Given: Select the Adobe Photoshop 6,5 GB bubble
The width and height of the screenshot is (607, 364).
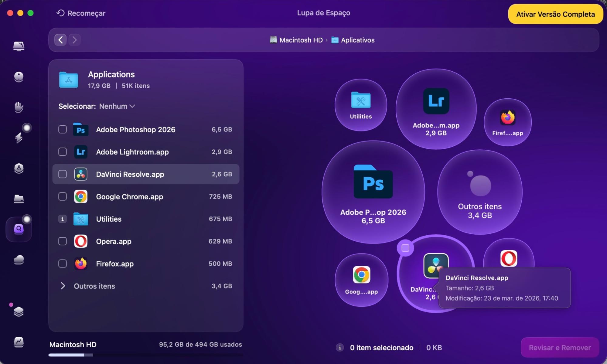Looking at the screenshot, I should coord(373,192).
